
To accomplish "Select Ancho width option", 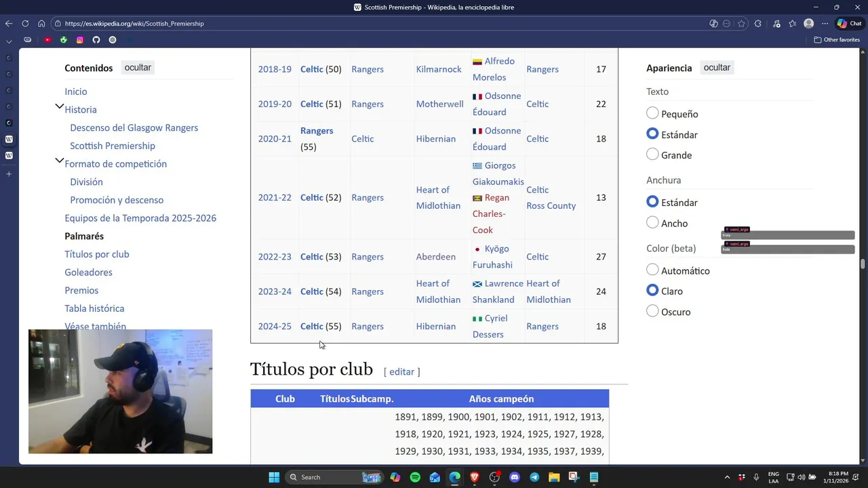I will [652, 222].
